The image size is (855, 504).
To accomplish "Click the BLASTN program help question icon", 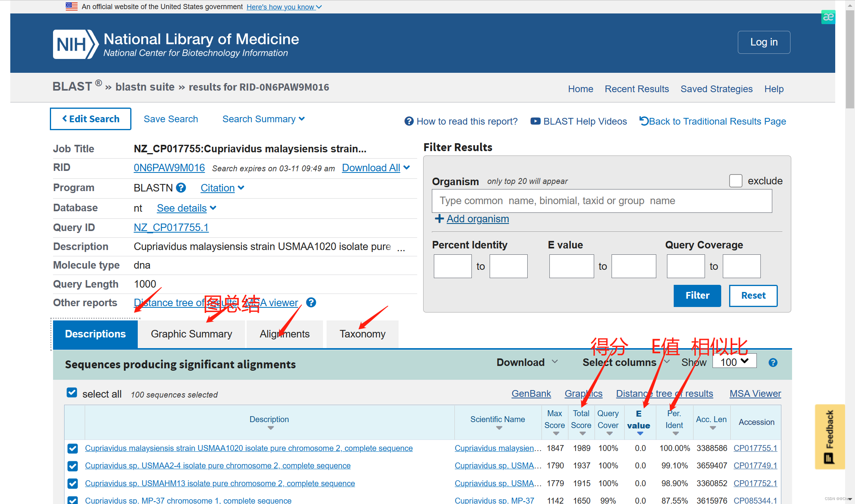I will pyautogui.click(x=181, y=188).
